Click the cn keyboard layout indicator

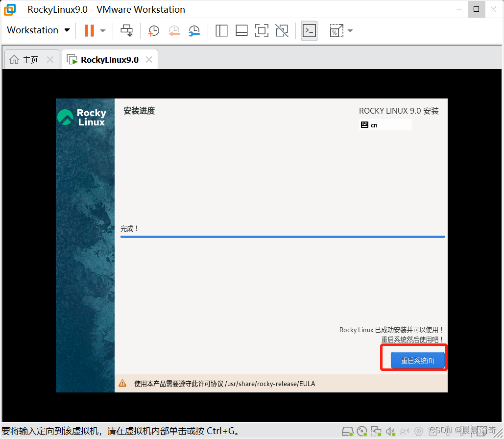click(385, 125)
